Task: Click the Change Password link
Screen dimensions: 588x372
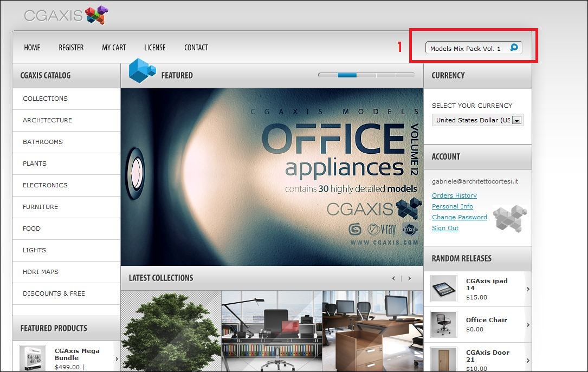Action: click(460, 217)
